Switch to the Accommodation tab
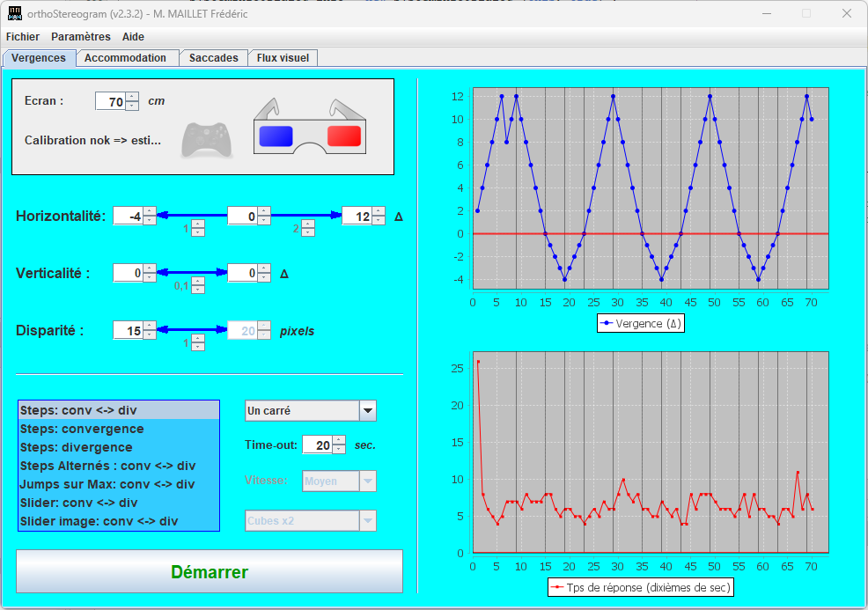Image resolution: width=868 pixels, height=610 pixels. [x=127, y=57]
